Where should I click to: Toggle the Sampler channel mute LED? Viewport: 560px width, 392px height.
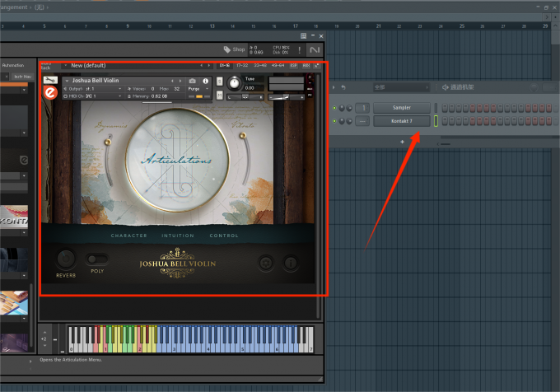click(x=334, y=108)
